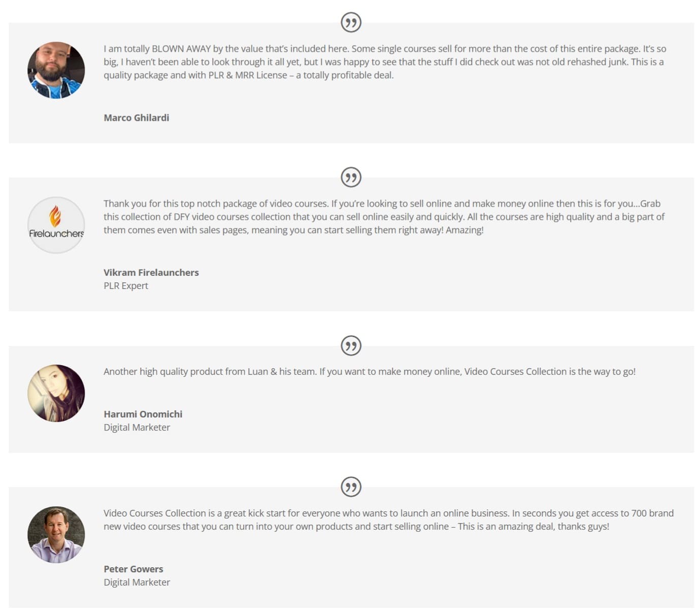The image size is (698, 616).
Task: Click Harumi Onomichi's profile photo
Action: 56,393
